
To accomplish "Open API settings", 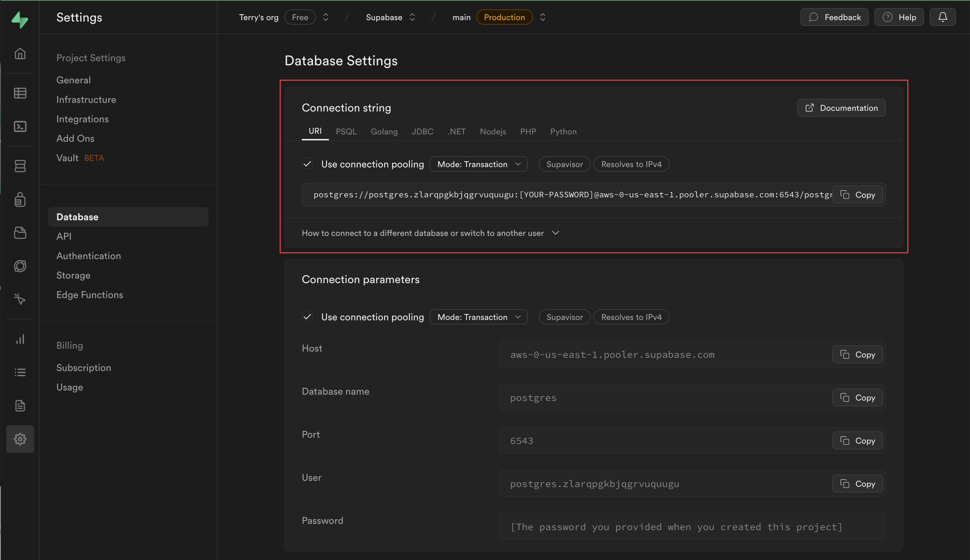I will tap(64, 236).
